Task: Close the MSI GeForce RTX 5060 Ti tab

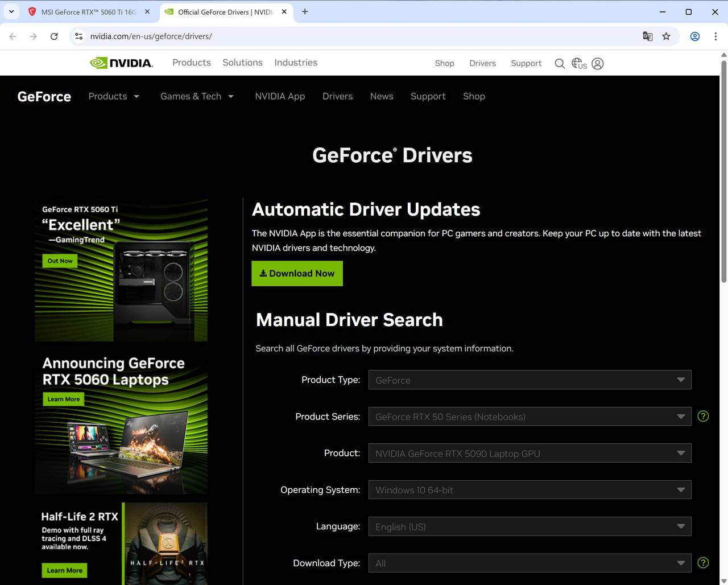Action: tap(147, 11)
